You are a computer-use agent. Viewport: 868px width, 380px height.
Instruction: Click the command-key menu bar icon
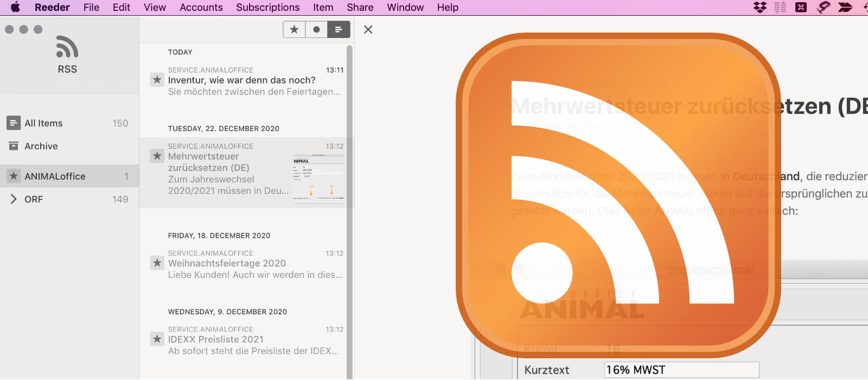click(x=801, y=7)
